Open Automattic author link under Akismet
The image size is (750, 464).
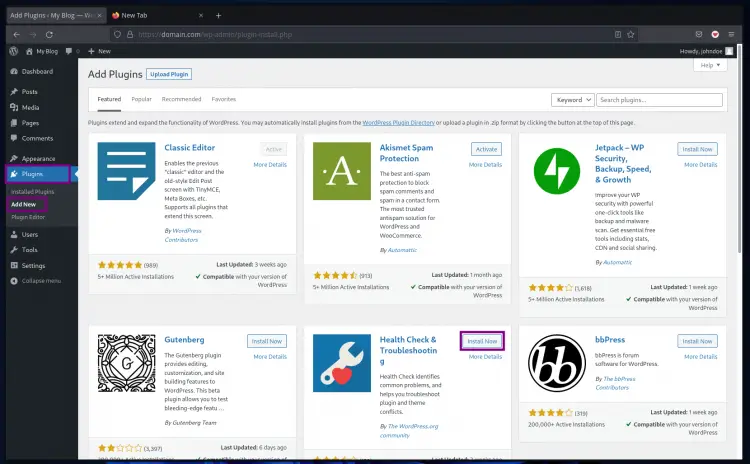pos(402,250)
